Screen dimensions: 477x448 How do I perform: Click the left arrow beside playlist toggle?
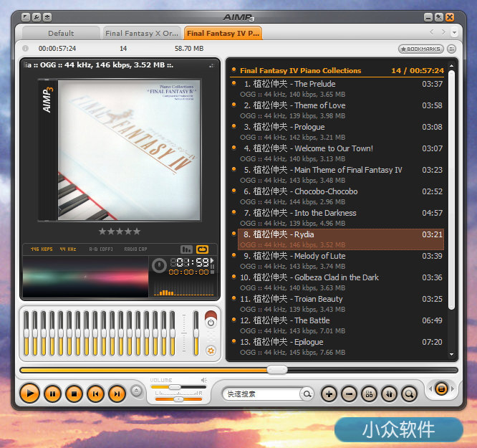(x=430, y=389)
